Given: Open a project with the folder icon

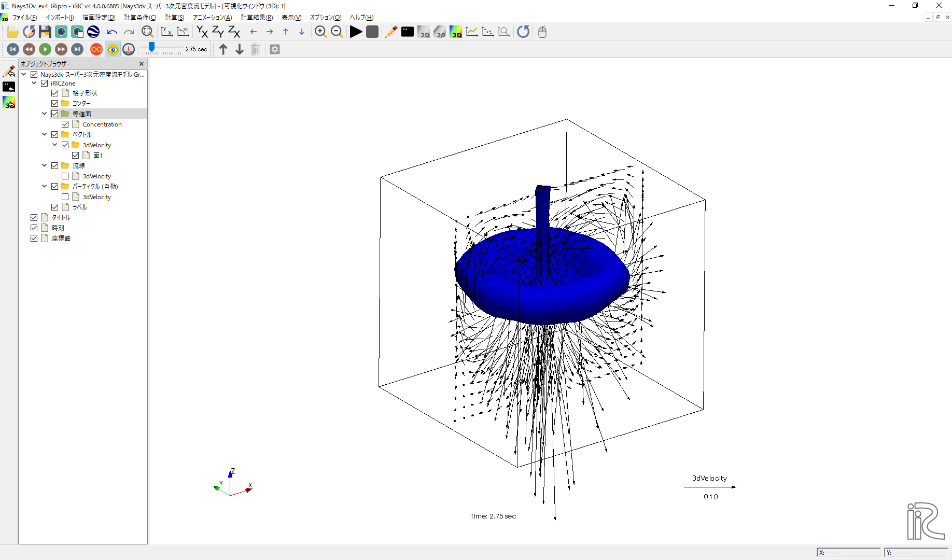Looking at the screenshot, I should coord(12,32).
